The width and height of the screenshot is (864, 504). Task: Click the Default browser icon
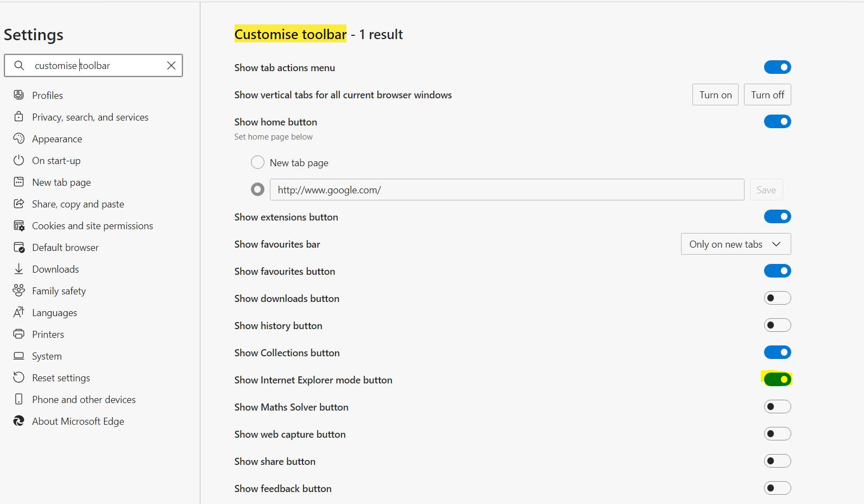click(x=19, y=247)
